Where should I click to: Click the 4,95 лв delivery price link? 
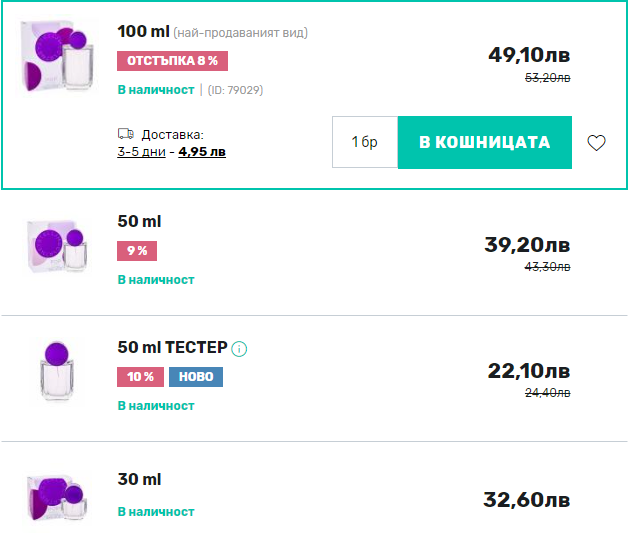202,152
